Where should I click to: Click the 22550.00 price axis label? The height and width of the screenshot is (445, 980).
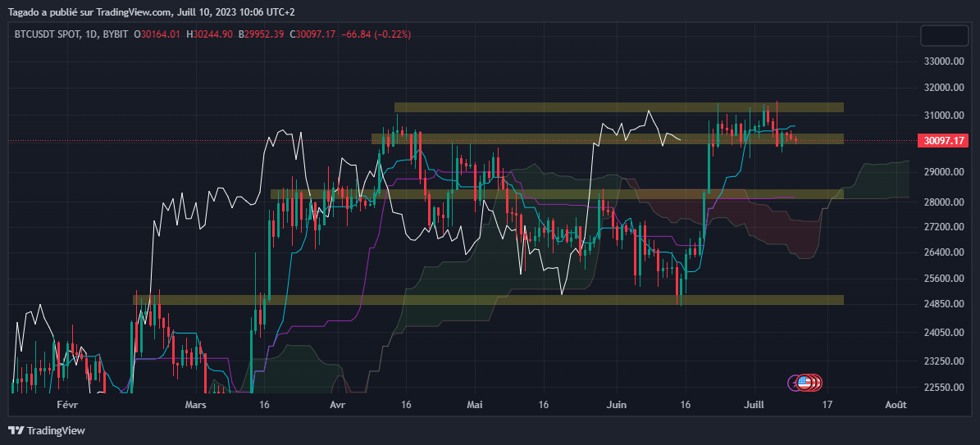pos(944,388)
